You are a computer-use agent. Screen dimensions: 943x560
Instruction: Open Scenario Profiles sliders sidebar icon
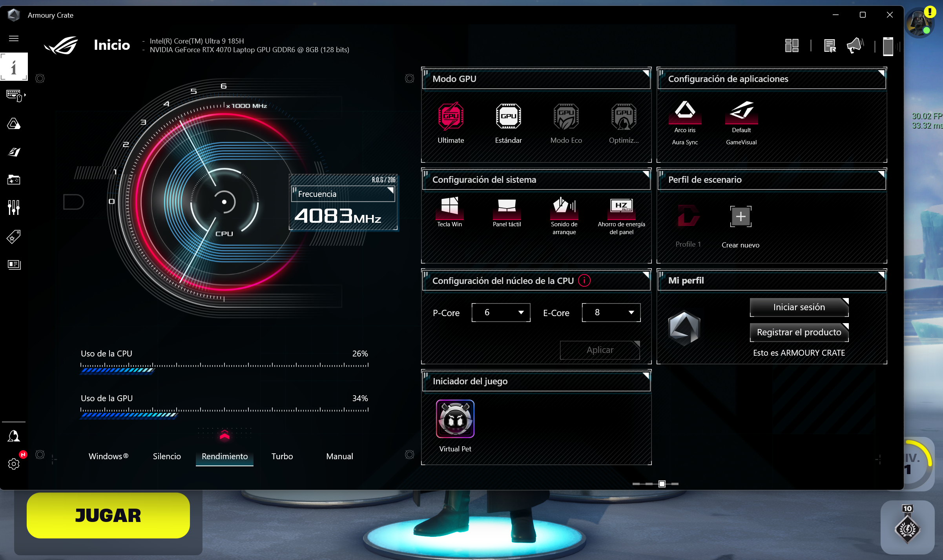coord(14,207)
